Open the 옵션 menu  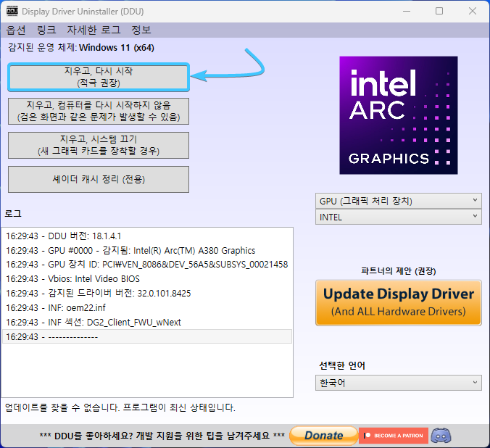(16, 30)
